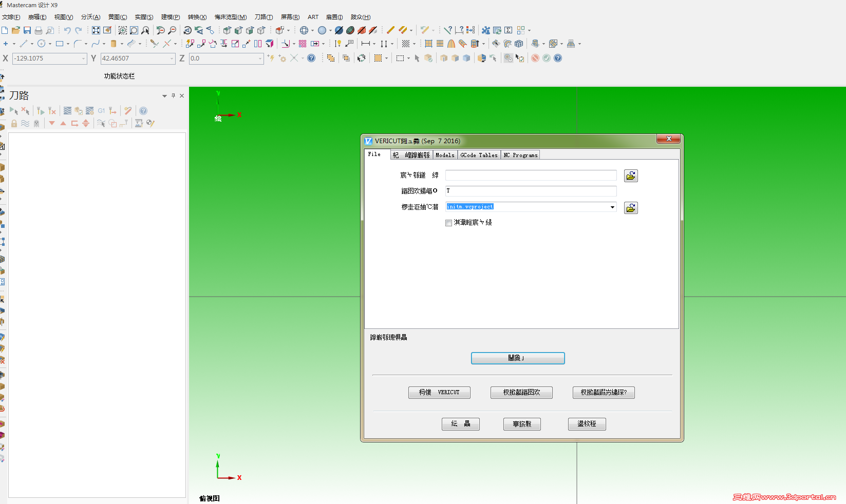Image resolution: width=846 pixels, height=504 pixels.
Task: Click the button ending with question mark
Action: [x=604, y=393]
